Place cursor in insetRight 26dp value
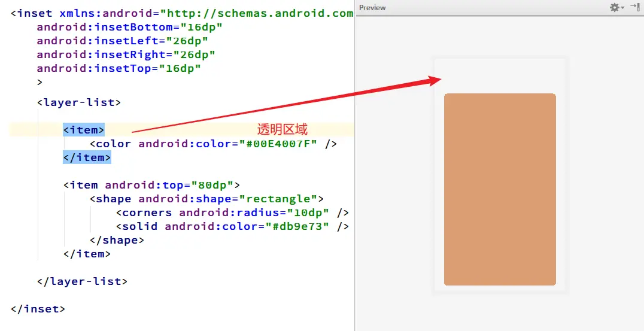Screen dimensions: 644x331 [195, 54]
